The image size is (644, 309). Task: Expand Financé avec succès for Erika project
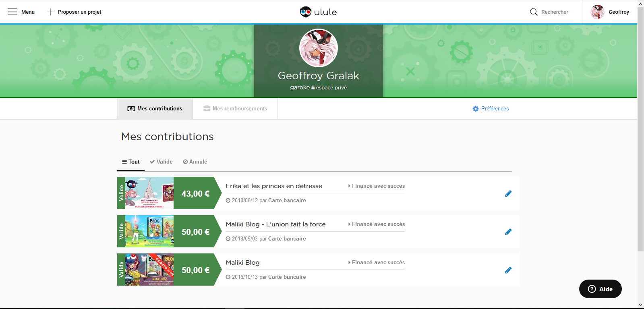click(x=377, y=186)
